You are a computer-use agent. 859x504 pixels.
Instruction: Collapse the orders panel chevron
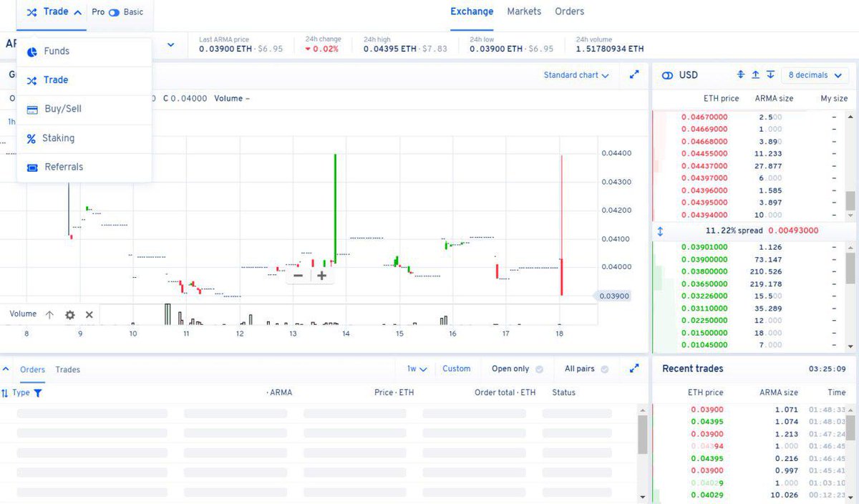point(6,369)
